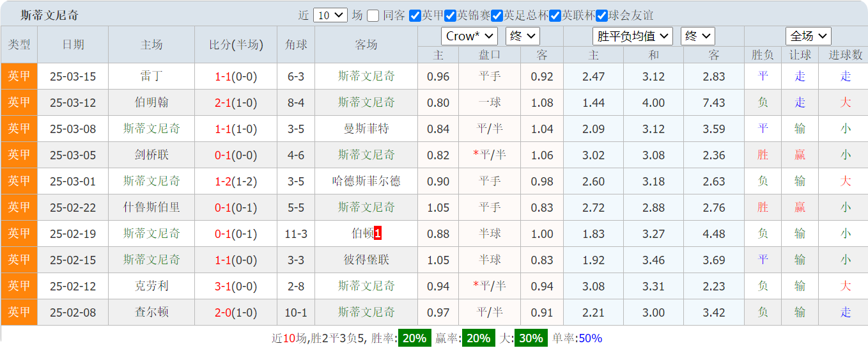Toggle the 同客 checkbox

pos(373,15)
